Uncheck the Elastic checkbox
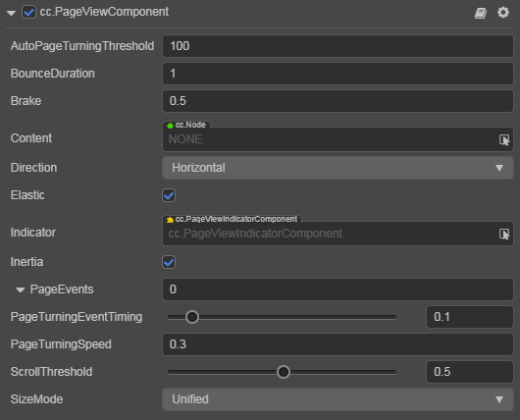This screenshot has width=520, height=420. coord(169,195)
